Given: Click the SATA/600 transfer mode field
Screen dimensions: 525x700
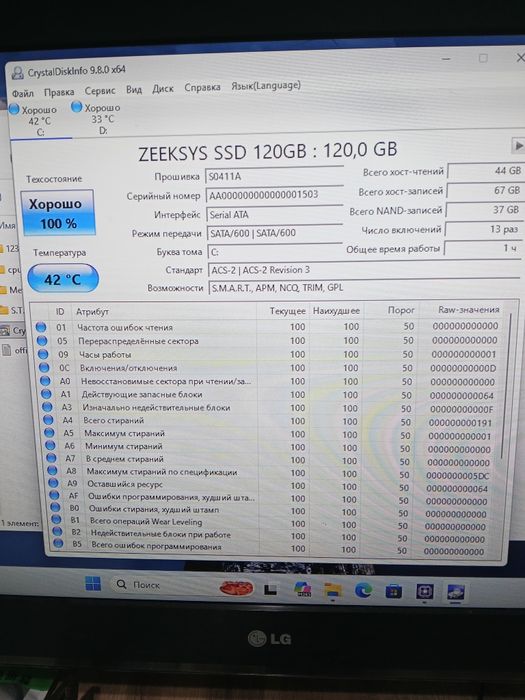Looking at the screenshot, I should coord(274,233).
